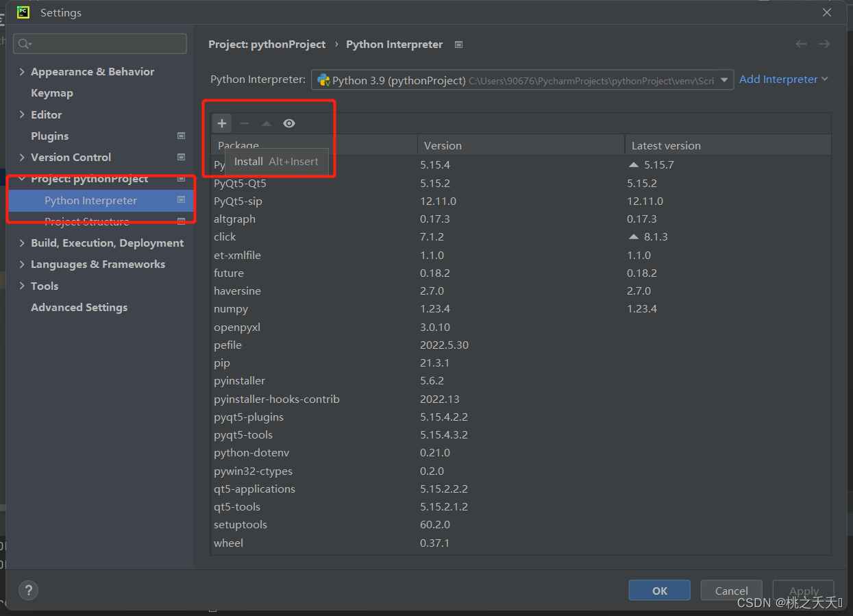Select Project Structure in settings tree
This screenshot has height=616, width=853.
click(87, 221)
